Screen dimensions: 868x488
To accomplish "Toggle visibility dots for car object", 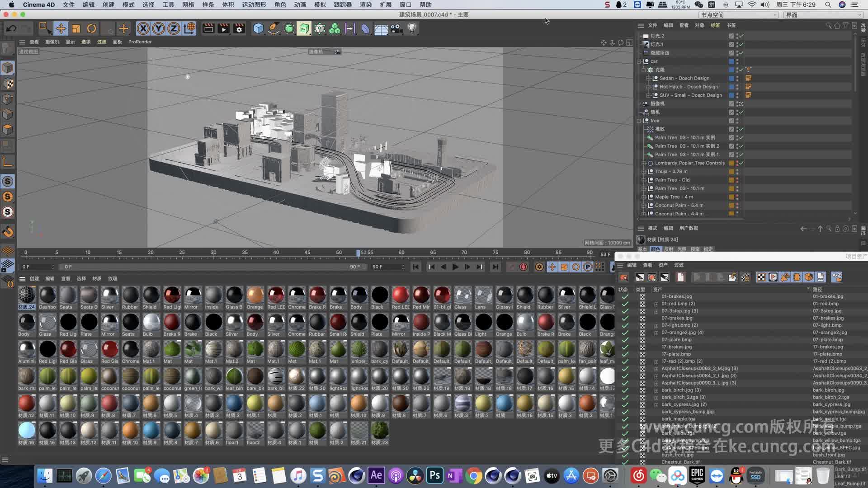I will tap(737, 61).
